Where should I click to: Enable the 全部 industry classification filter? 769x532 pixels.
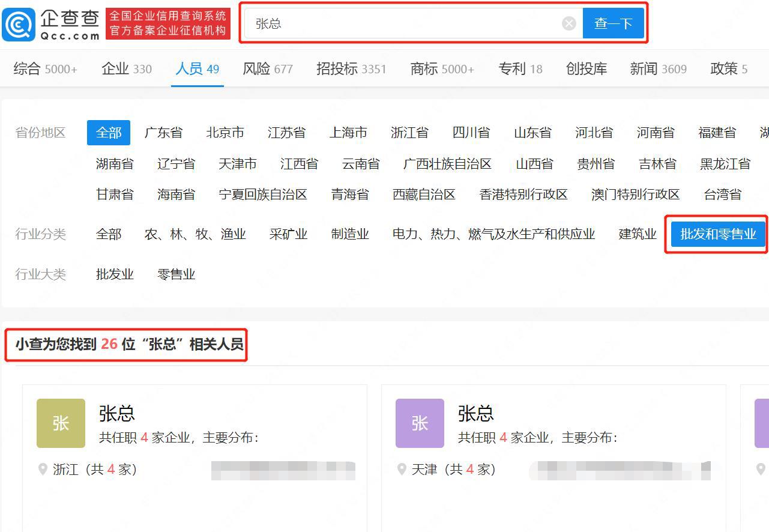coord(108,234)
